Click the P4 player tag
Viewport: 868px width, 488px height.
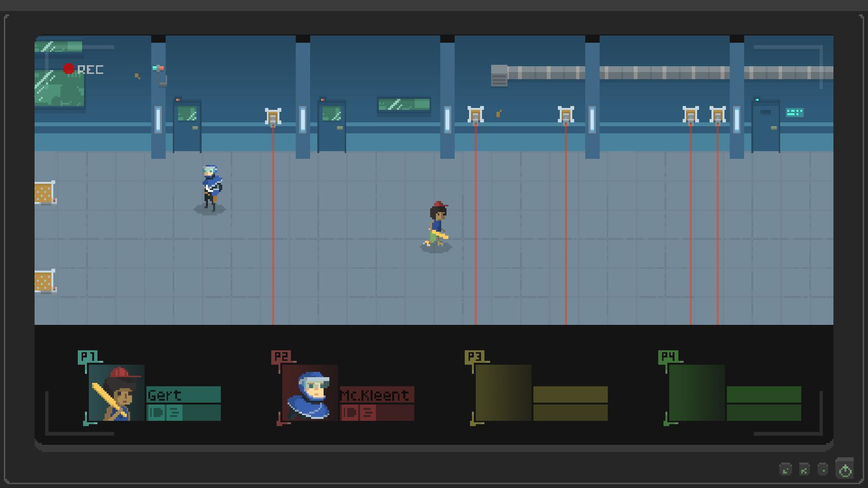click(668, 356)
